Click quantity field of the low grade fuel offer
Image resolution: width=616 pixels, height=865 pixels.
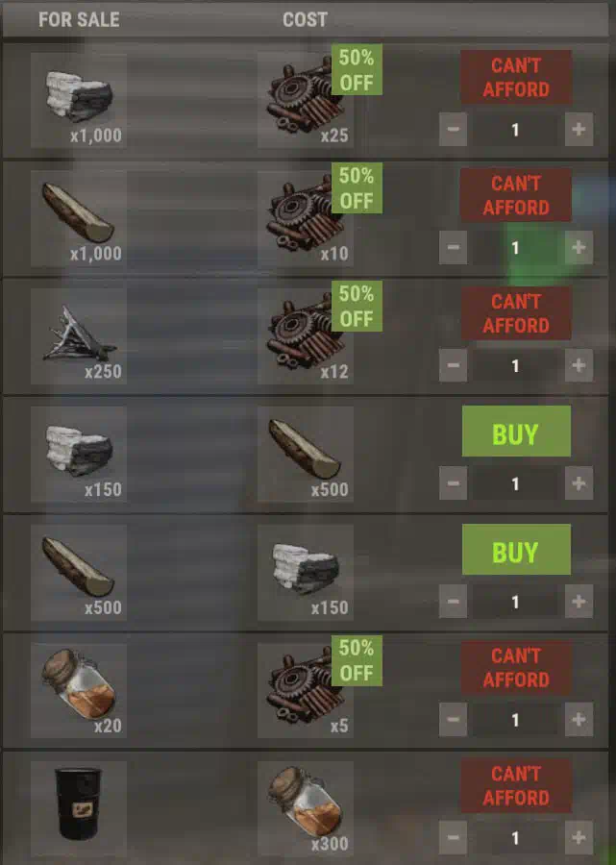[x=516, y=720]
